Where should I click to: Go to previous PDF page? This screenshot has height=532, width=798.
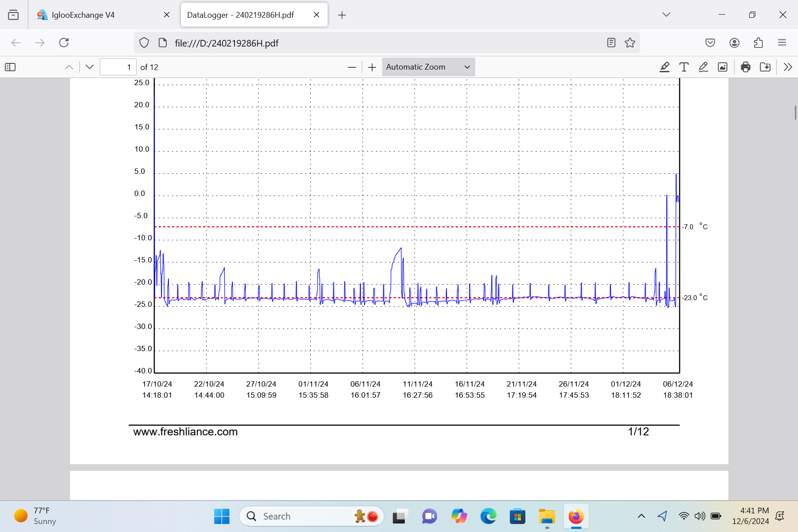(x=69, y=67)
